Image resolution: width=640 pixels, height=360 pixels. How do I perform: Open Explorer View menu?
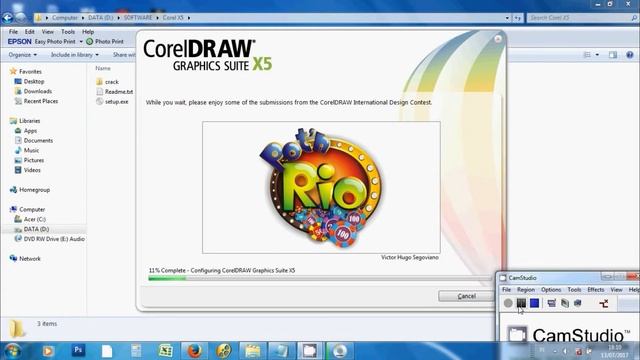(47, 31)
